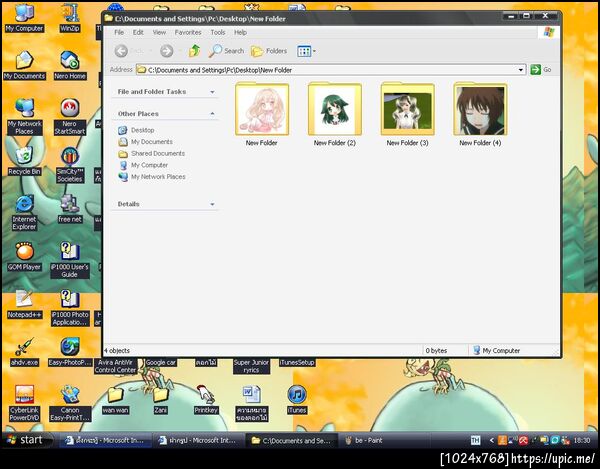Click the Easy-PhotoPrint desktop icon
The image size is (600, 469).
point(70,352)
